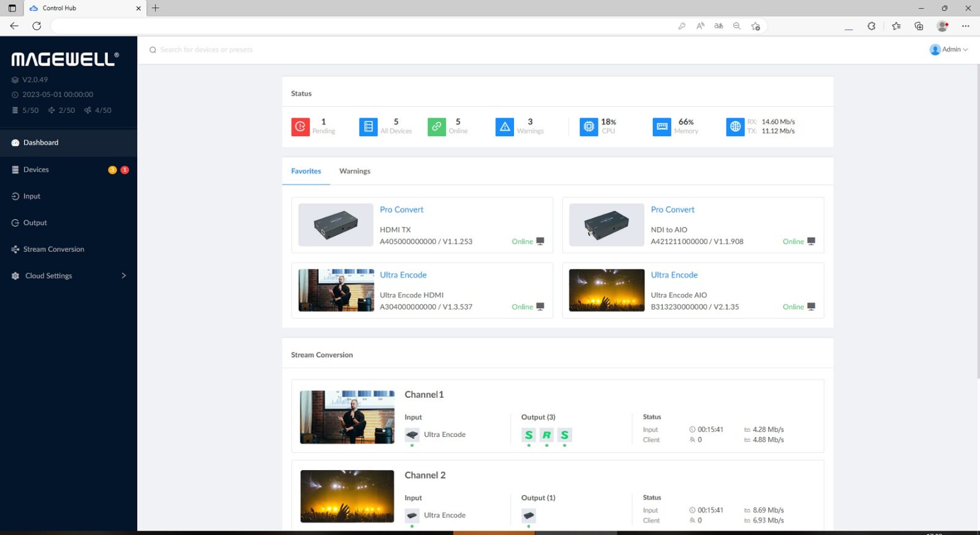Switch to the Warnings tab
The image size is (980, 535).
tap(355, 172)
